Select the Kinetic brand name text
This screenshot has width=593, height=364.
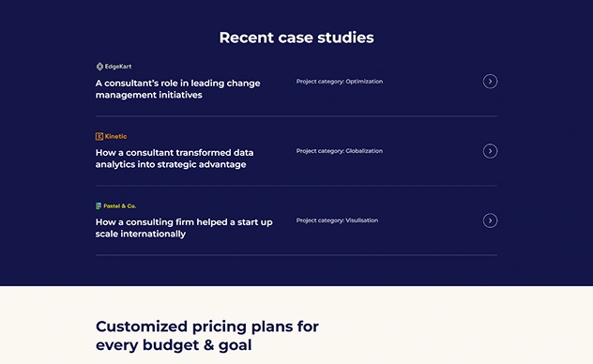(115, 136)
